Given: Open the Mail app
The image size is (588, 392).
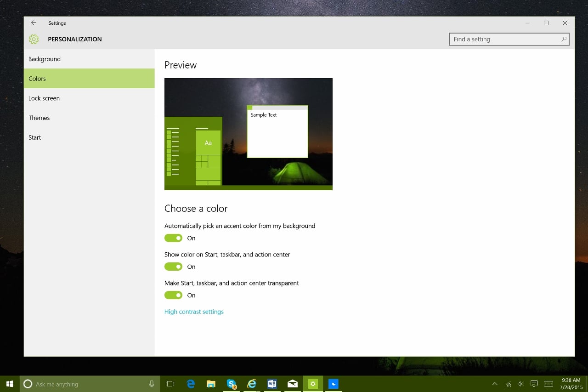Looking at the screenshot, I should (x=293, y=383).
